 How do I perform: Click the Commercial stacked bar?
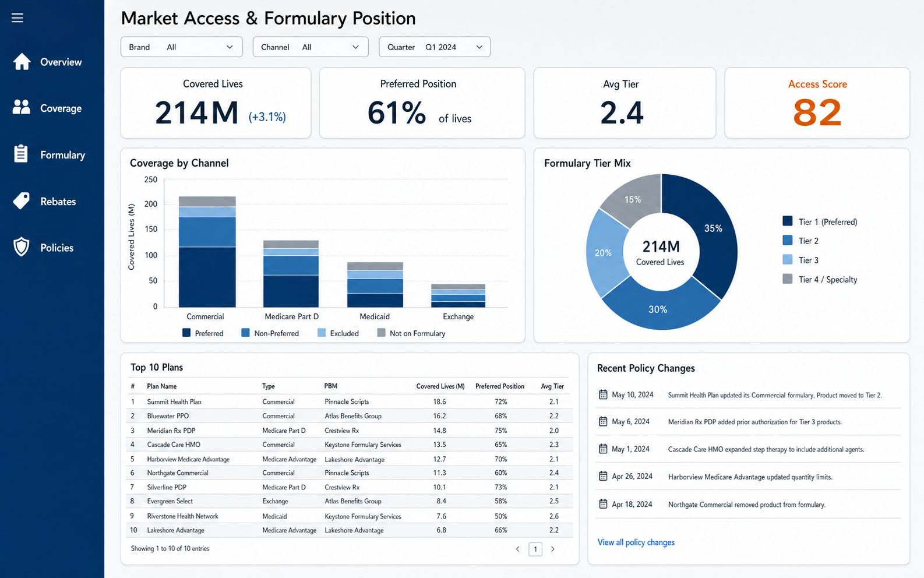(x=207, y=252)
